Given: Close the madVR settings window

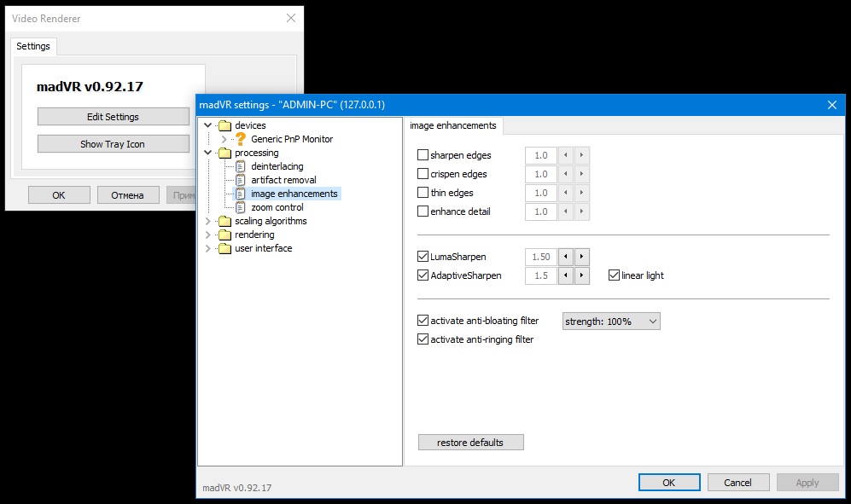Looking at the screenshot, I should coord(832,105).
